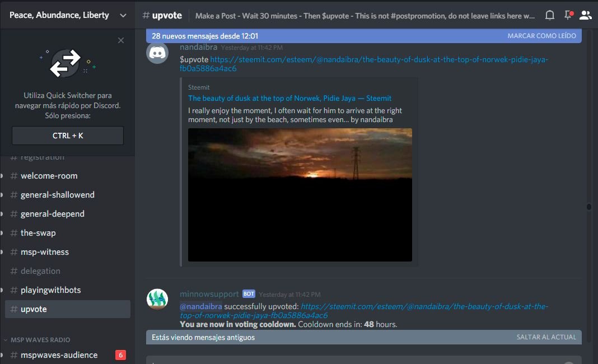
Task: Click the minnowsupport bot avatar
Action: pyautogui.click(x=157, y=299)
